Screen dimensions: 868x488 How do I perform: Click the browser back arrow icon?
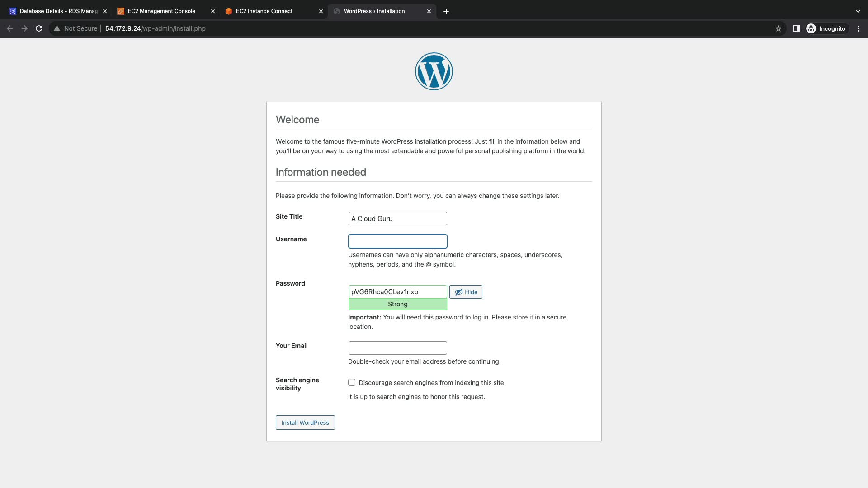[x=10, y=28]
